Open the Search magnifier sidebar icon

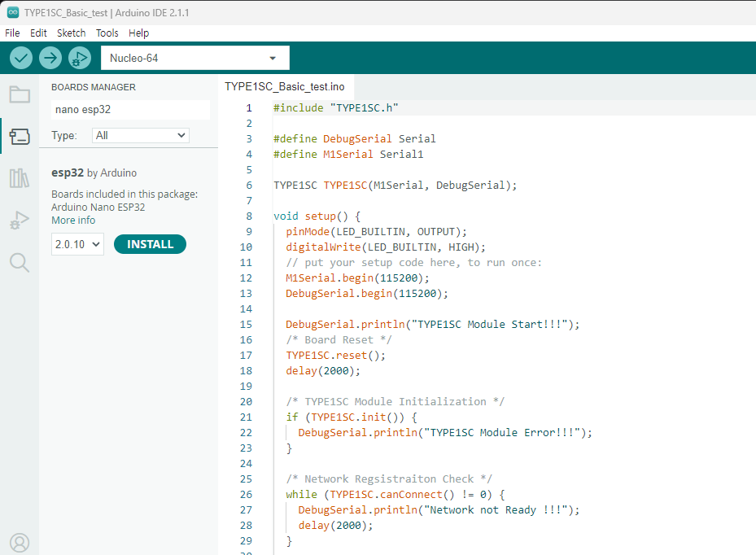click(x=20, y=262)
